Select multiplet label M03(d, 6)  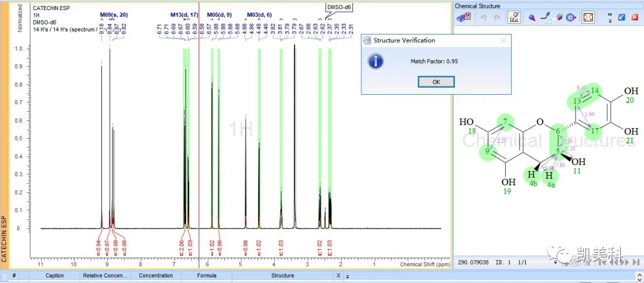point(259,15)
